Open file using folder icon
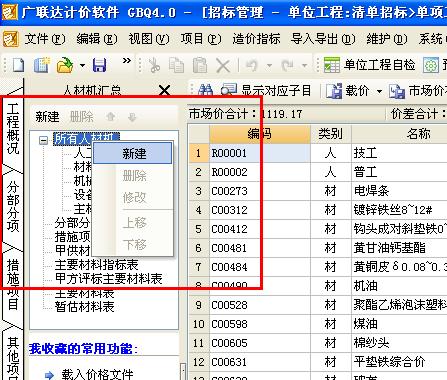Viewport: 447px width, 380px height. pos(65,65)
